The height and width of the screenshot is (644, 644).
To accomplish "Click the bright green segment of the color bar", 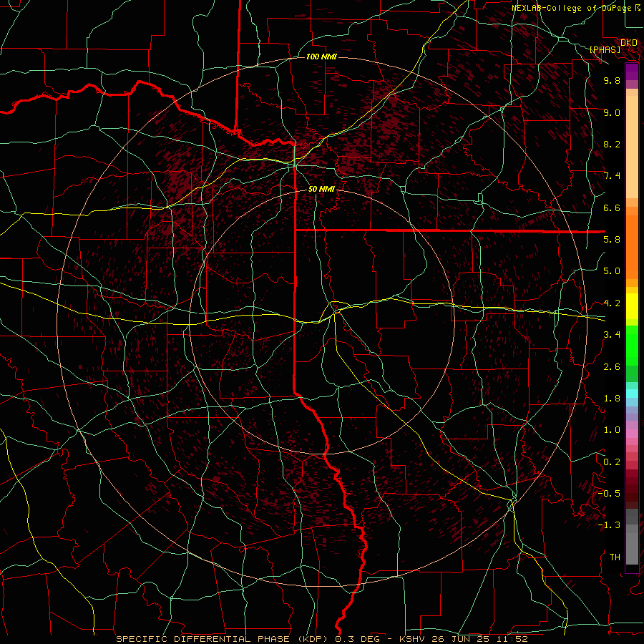I will [x=632, y=345].
